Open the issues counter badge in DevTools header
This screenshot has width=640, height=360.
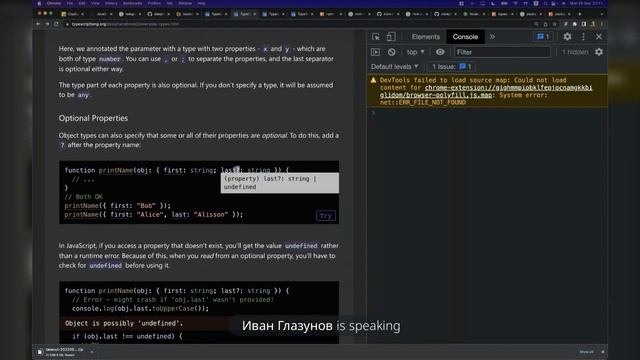click(x=543, y=37)
